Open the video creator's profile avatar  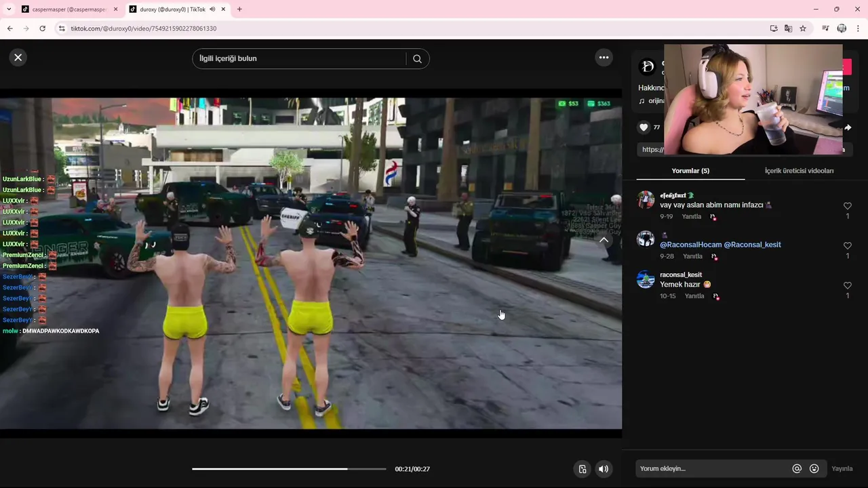(648, 66)
